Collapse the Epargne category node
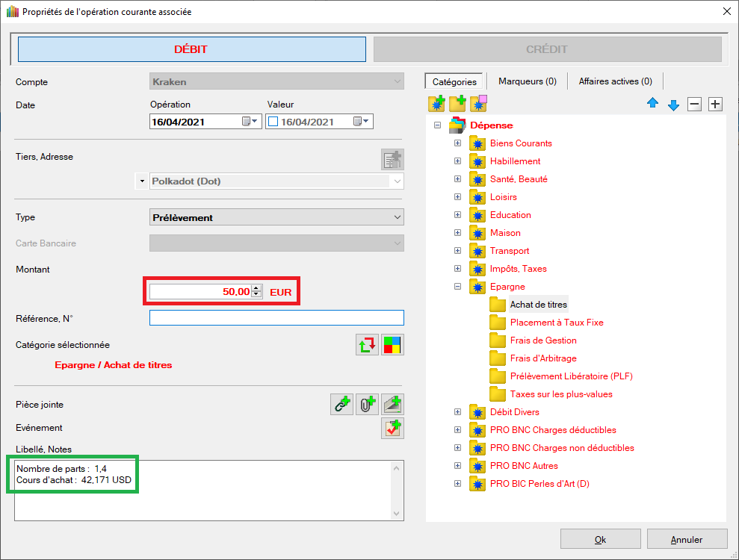Viewport: 739px width, 560px height. (x=457, y=287)
